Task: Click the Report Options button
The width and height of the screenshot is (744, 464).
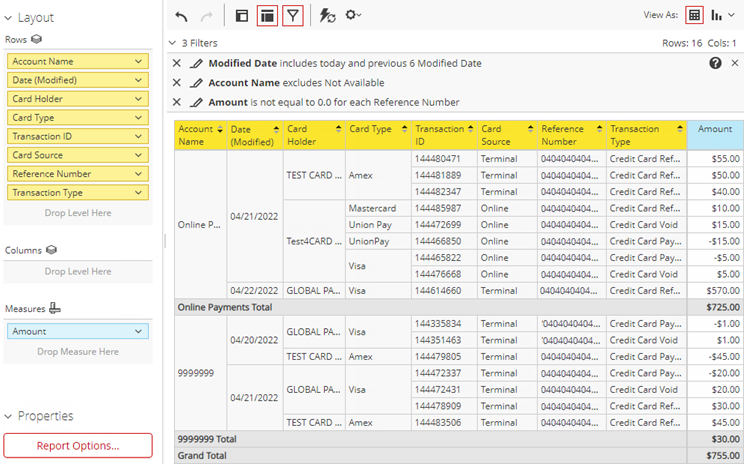Action: (x=78, y=445)
